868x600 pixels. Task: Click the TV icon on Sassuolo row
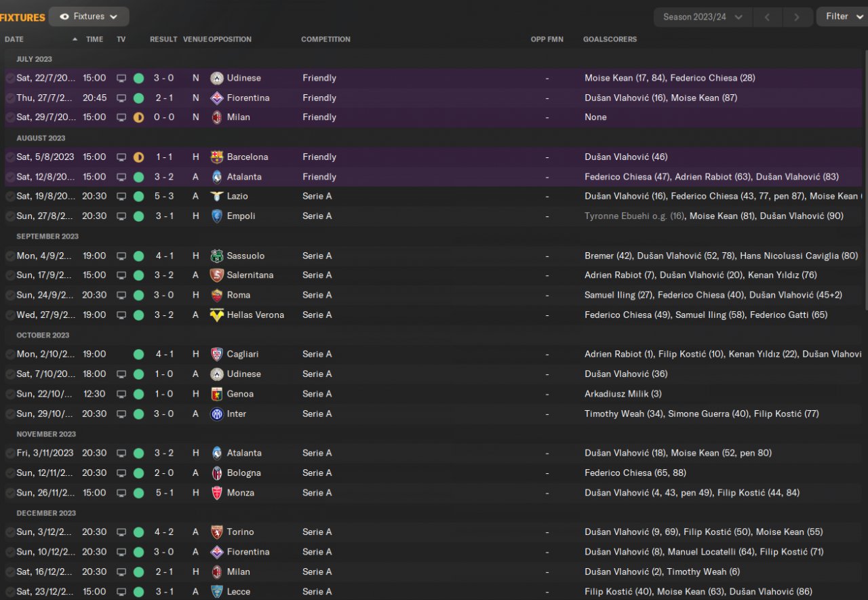(121, 256)
